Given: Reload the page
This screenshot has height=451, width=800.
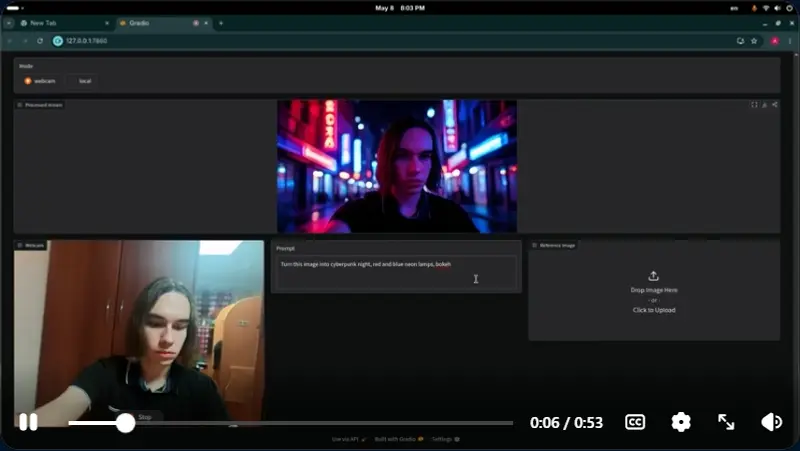Looking at the screenshot, I should pos(40,41).
